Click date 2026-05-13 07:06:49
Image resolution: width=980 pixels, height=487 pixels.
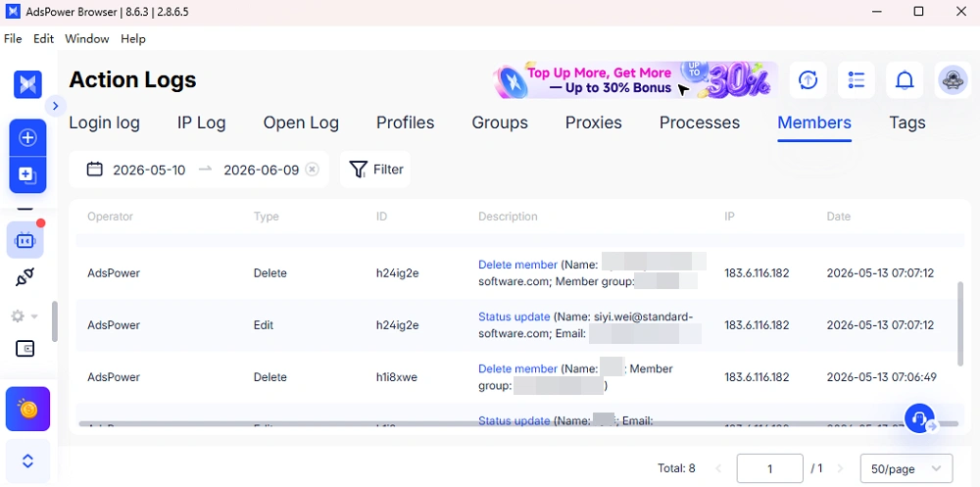point(881,377)
